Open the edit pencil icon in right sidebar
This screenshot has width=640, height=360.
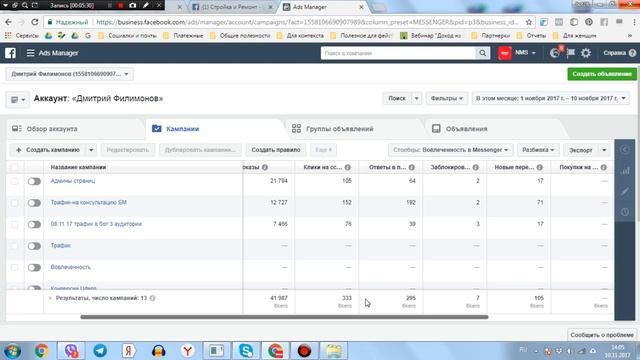[x=625, y=191]
